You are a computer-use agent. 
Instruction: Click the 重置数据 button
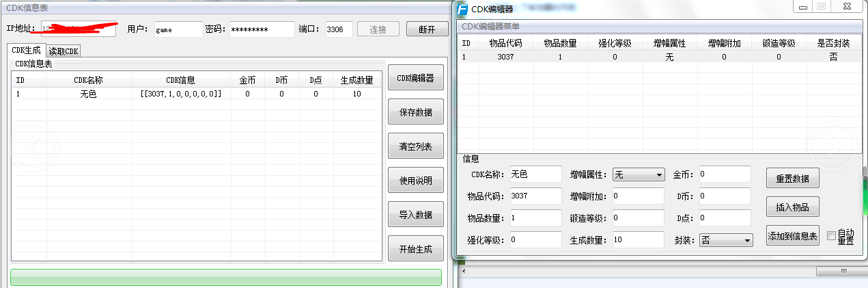792,179
